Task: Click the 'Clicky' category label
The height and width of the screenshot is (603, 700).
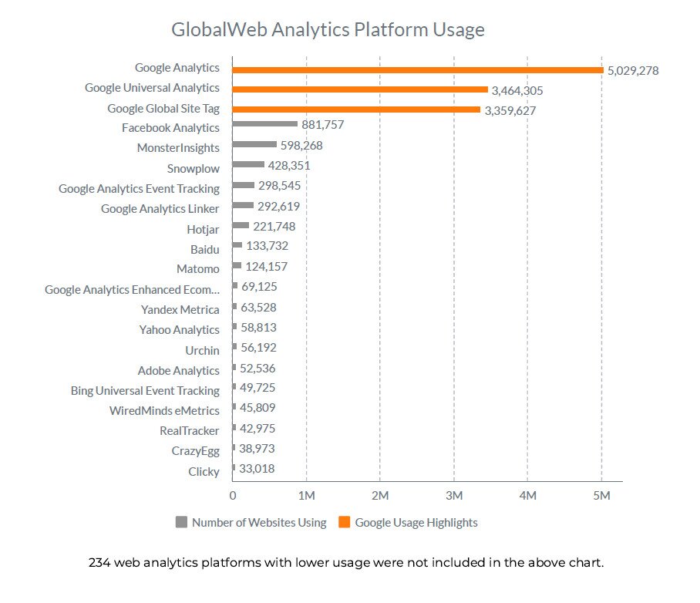Action: [x=204, y=472]
